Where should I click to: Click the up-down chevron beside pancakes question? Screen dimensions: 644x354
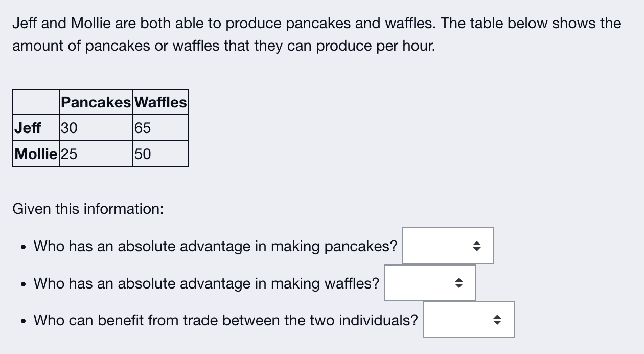click(x=476, y=246)
